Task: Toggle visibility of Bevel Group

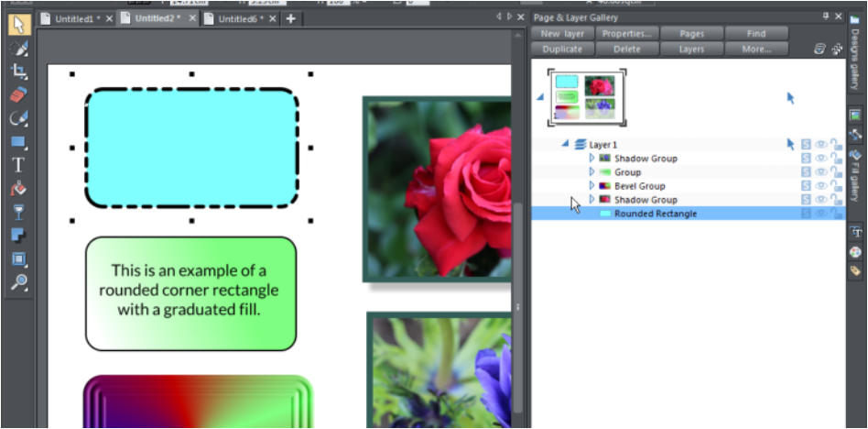Action: point(821,186)
